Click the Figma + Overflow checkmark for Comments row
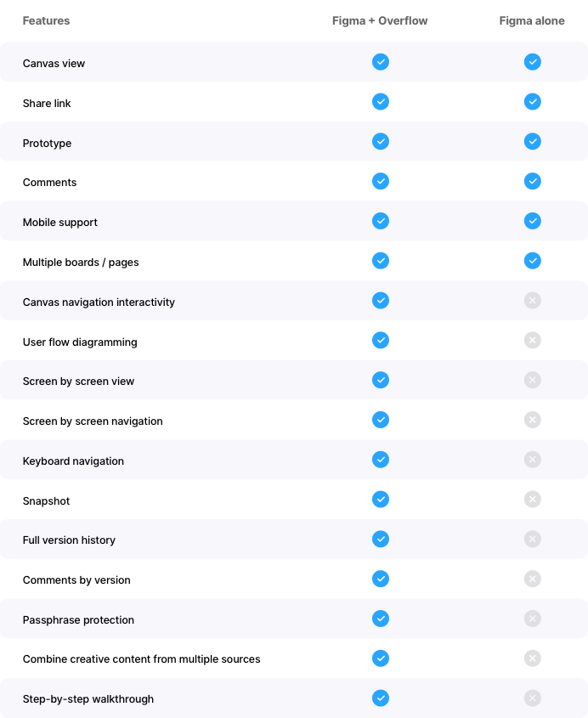The height and width of the screenshot is (718, 588). 381,181
